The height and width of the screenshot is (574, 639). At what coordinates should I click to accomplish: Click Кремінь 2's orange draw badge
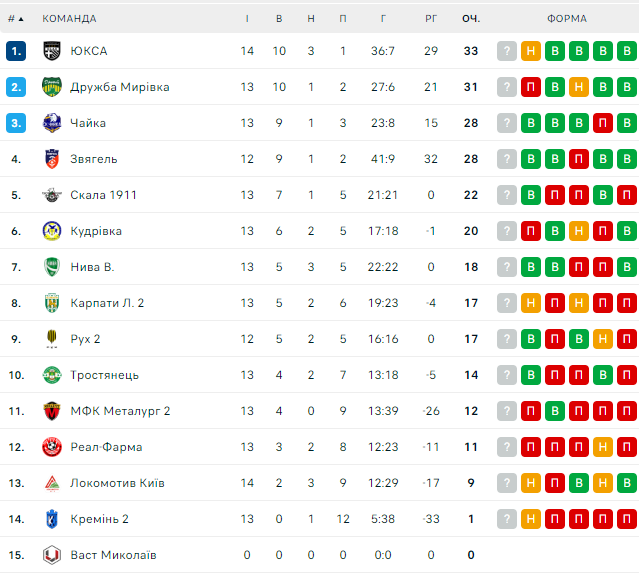click(x=531, y=519)
